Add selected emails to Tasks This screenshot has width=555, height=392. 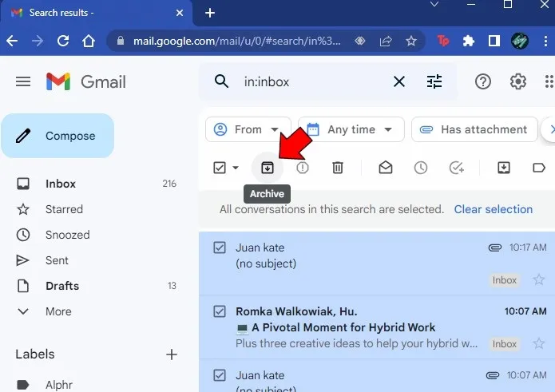456,168
